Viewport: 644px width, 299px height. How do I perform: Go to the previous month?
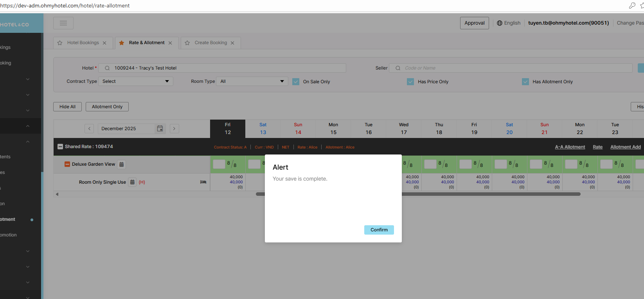point(89,129)
